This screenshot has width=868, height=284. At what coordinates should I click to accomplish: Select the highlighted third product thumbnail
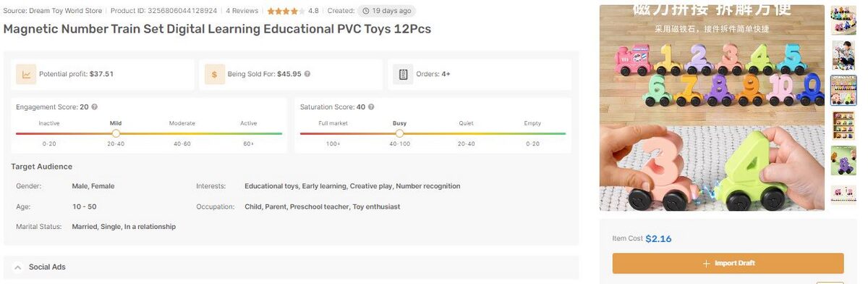point(843,90)
